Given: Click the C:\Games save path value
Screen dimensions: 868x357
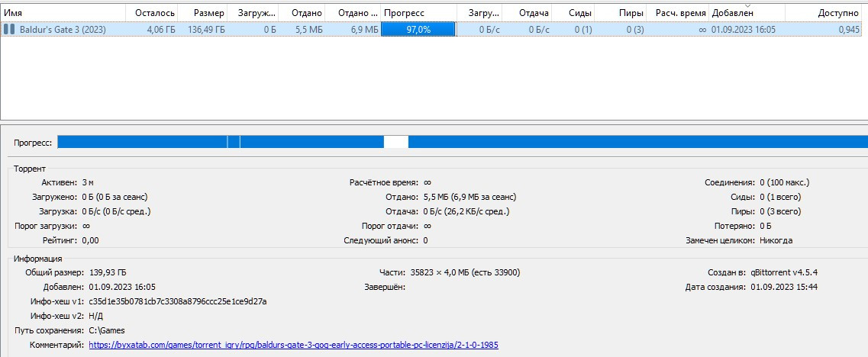Looking at the screenshot, I should click(106, 330).
